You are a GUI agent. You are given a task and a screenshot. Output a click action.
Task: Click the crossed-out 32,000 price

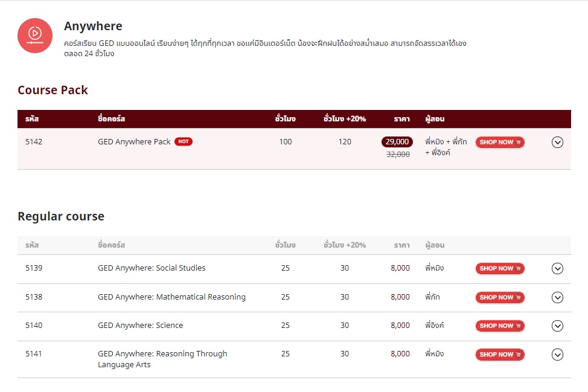398,154
